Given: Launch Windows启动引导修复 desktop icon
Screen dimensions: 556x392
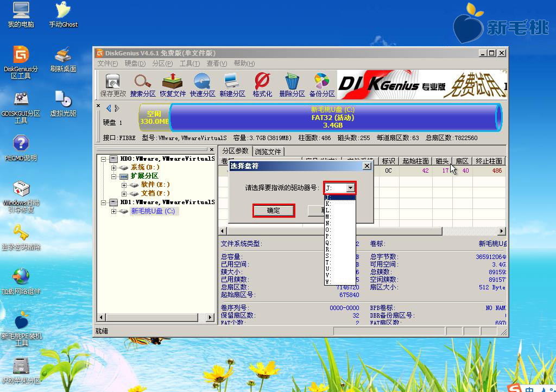Looking at the screenshot, I should coord(21,196).
